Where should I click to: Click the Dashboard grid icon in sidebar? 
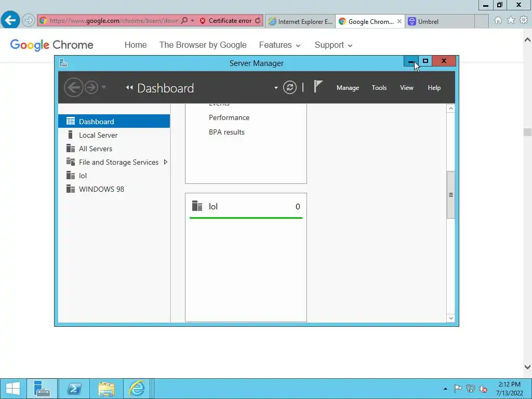coord(71,121)
